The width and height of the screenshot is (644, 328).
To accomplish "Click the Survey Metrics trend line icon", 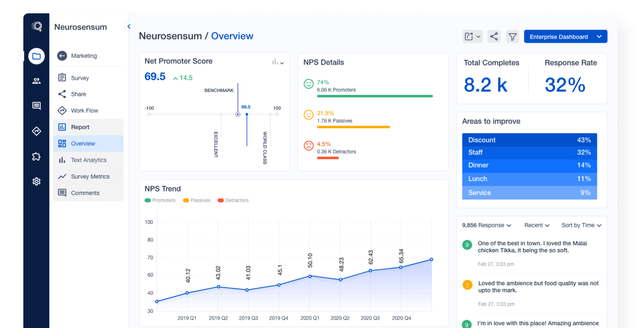I will pos(62,176).
